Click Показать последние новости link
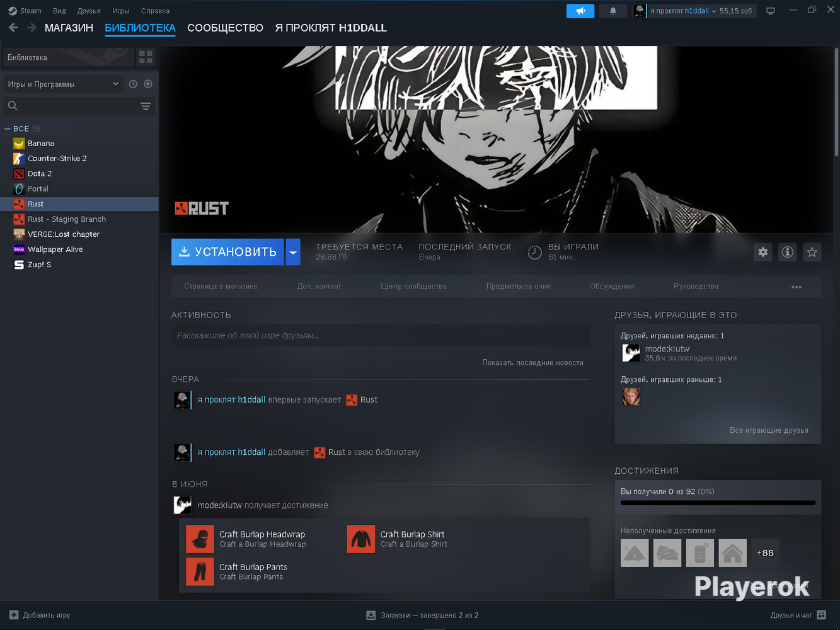This screenshot has width=840, height=630. (x=532, y=363)
